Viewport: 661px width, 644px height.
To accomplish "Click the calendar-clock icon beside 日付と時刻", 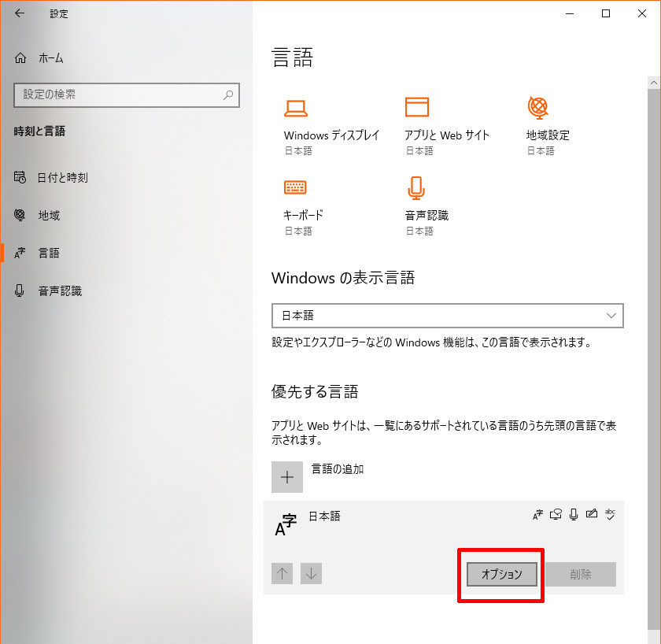I will coord(20,177).
